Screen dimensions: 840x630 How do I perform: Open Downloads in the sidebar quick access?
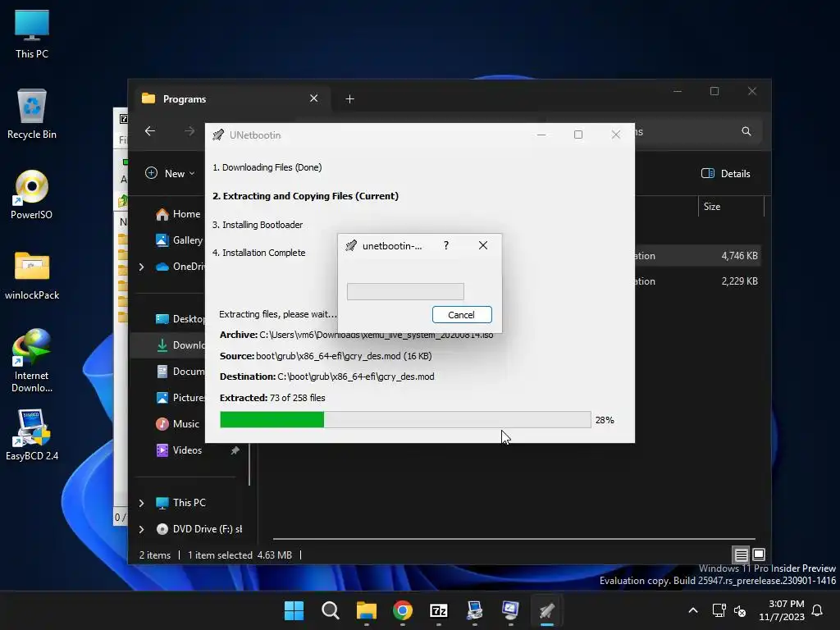pyautogui.click(x=179, y=345)
